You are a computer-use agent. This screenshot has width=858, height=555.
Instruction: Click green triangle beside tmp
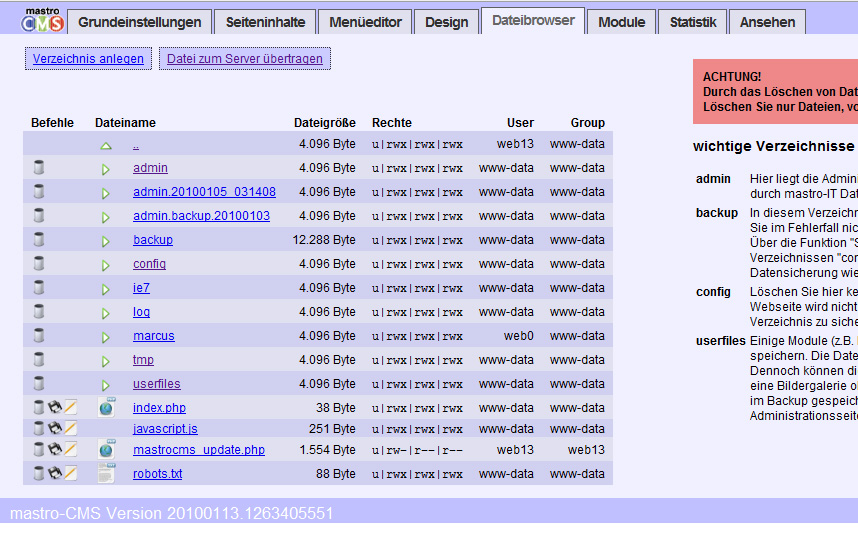(x=106, y=361)
